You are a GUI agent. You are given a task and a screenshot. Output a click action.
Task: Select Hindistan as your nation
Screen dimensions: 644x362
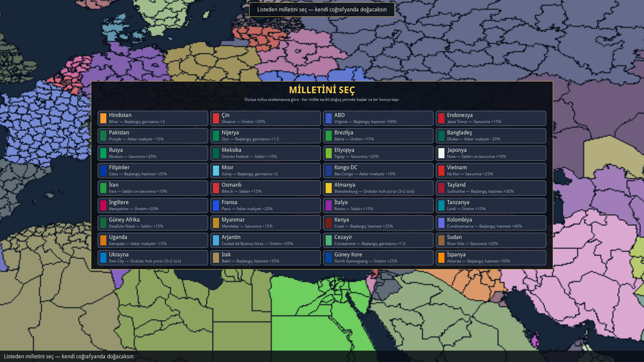153,118
